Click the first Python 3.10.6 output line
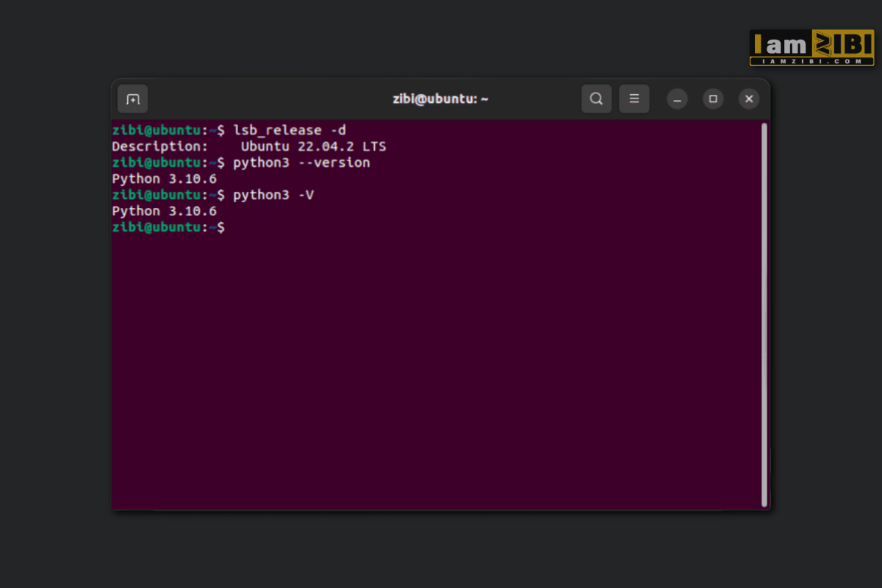 (x=164, y=179)
